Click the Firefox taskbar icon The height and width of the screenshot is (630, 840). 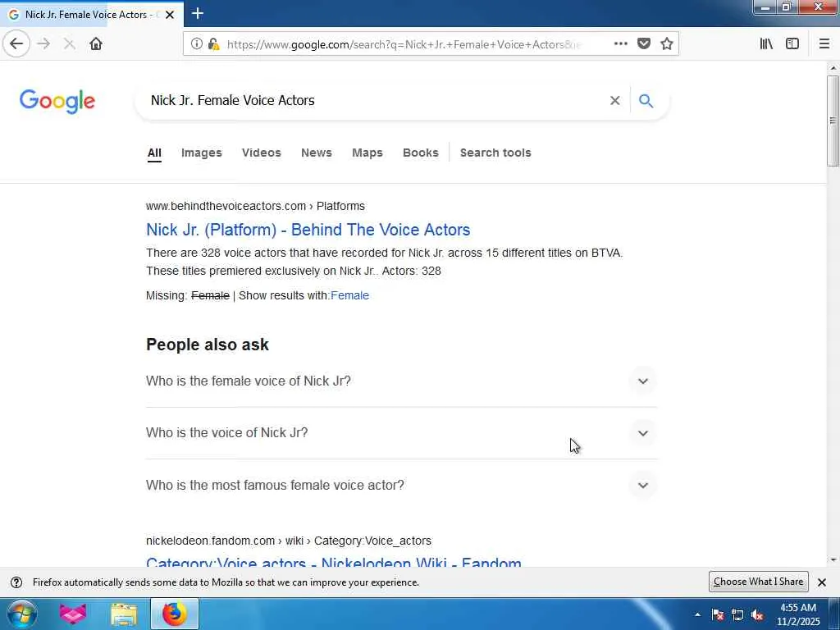point(174,614)
